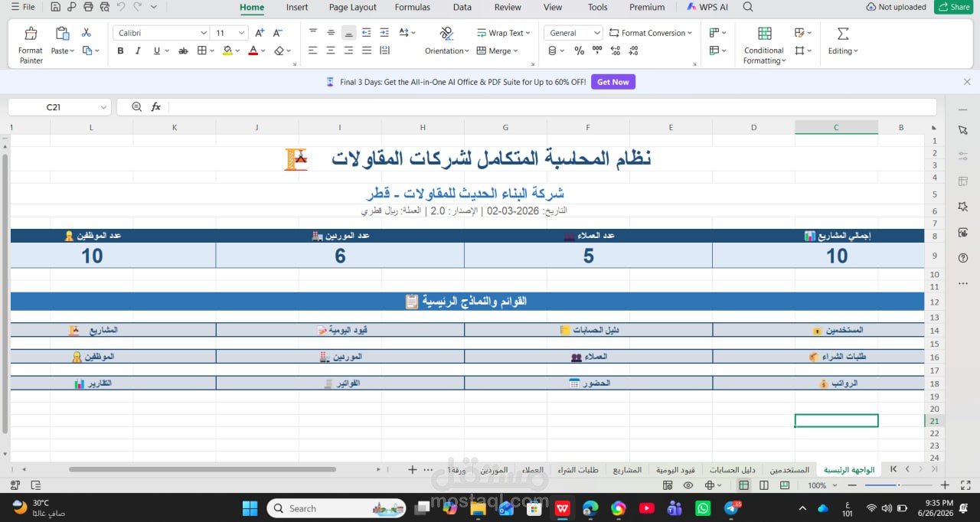This screenshot has width=980, height=522.
Task: Switch to sheet tab المستخدمين
Action: point(789,469)
